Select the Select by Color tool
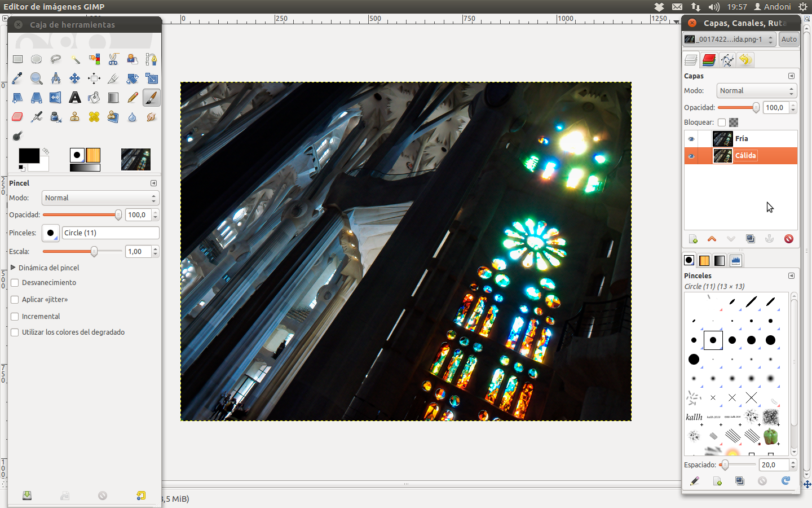Screen dimensions: 812x508 (94, 59)
